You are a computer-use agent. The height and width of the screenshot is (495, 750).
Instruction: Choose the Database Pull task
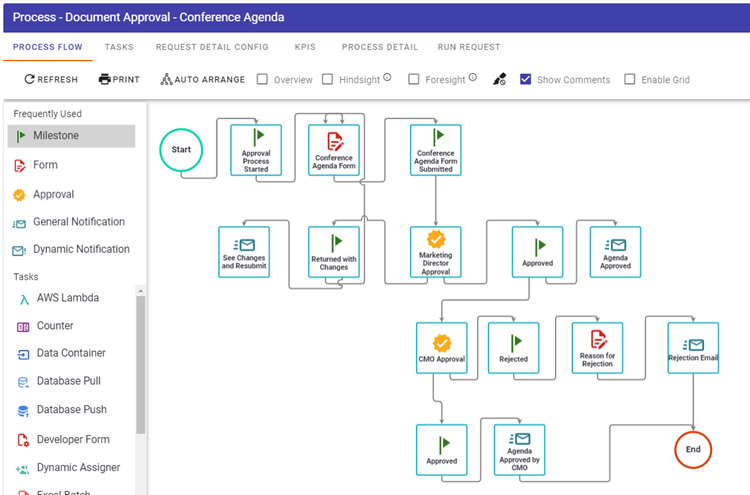click(68, 381)
